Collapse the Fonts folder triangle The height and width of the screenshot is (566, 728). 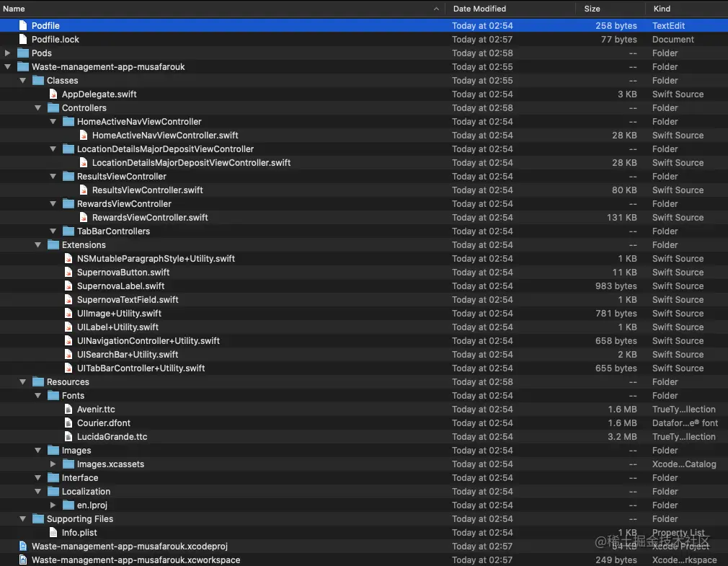(38, 396)
